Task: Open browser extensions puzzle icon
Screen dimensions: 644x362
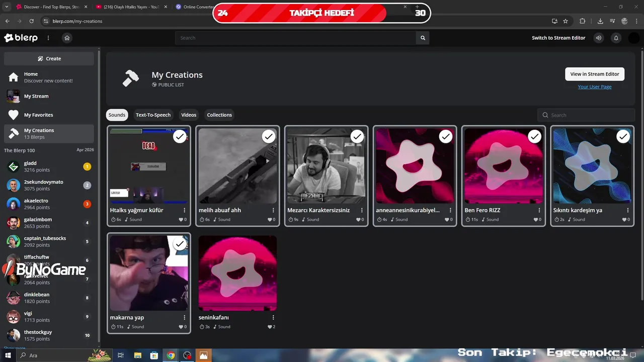Action: [583, 21]
